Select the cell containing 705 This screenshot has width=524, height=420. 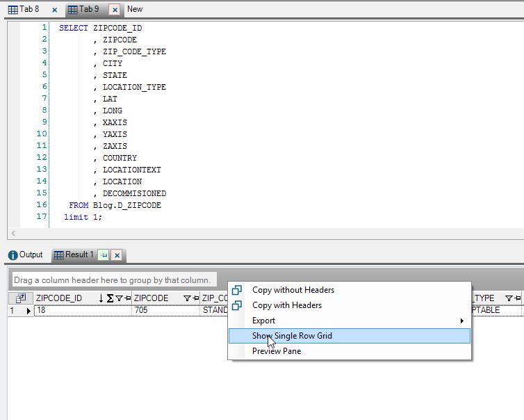tap(166, 310)
